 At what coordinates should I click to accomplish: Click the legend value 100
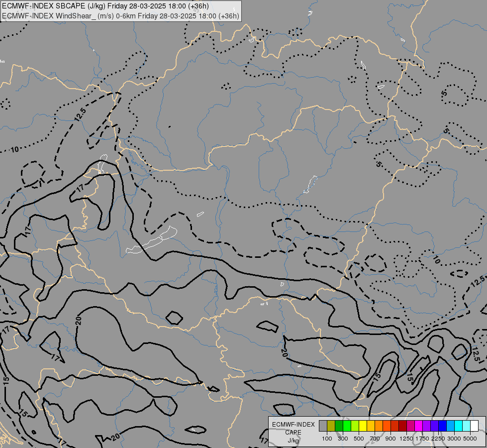(327, 439)
